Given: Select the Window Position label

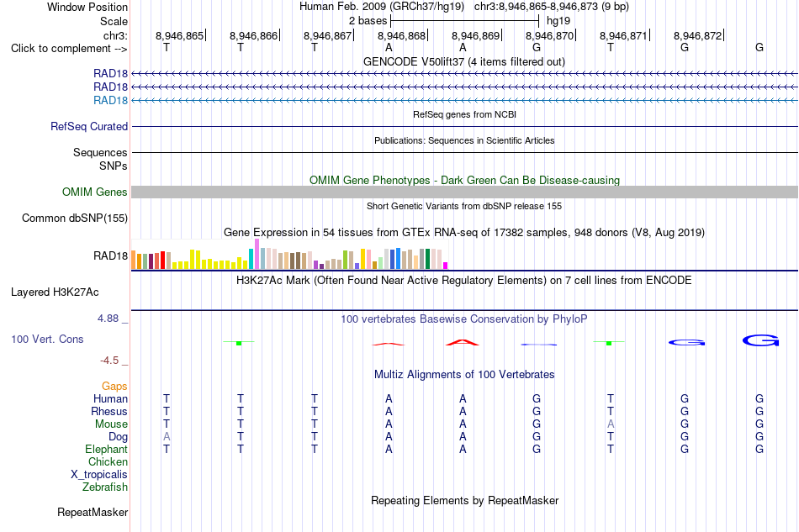Looking at the screenshot, I should 87,7.
